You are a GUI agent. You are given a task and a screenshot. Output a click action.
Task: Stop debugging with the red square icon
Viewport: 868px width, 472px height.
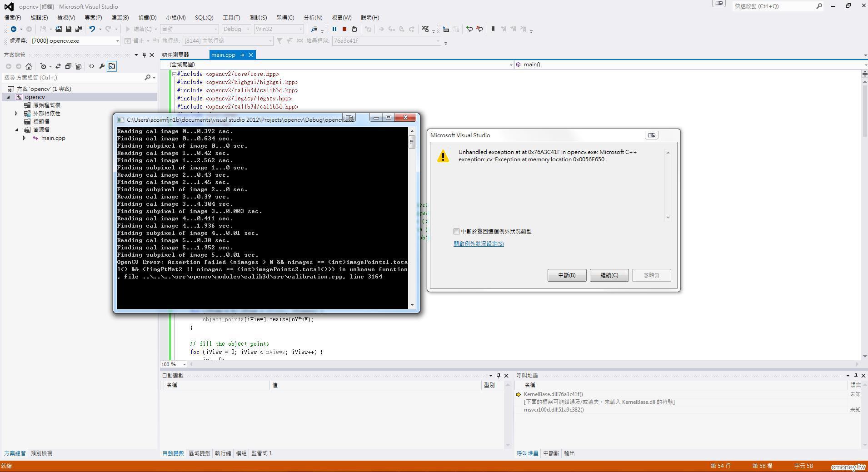coord(344,29)
